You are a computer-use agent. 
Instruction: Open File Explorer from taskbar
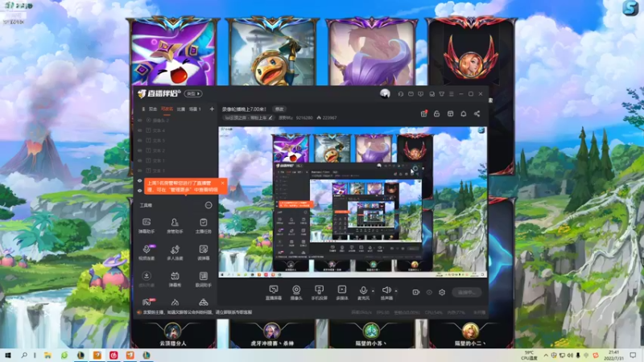(47, 355)
